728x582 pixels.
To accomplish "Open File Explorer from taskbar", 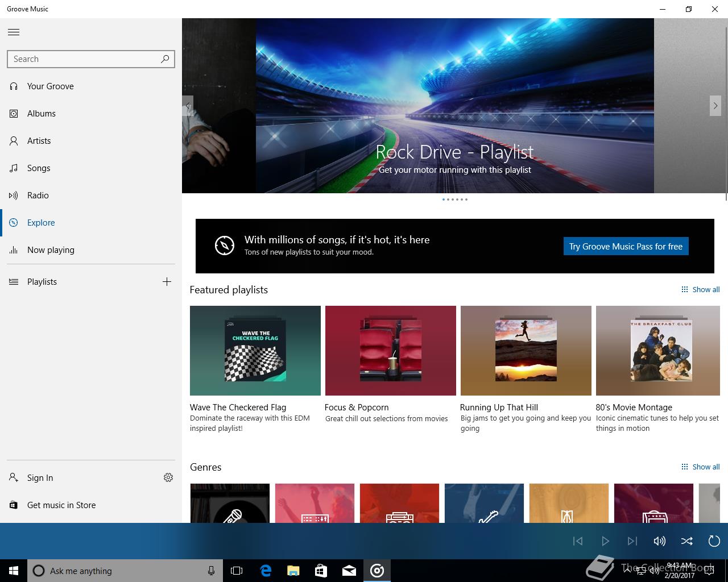I will click(x=293, y=571).
